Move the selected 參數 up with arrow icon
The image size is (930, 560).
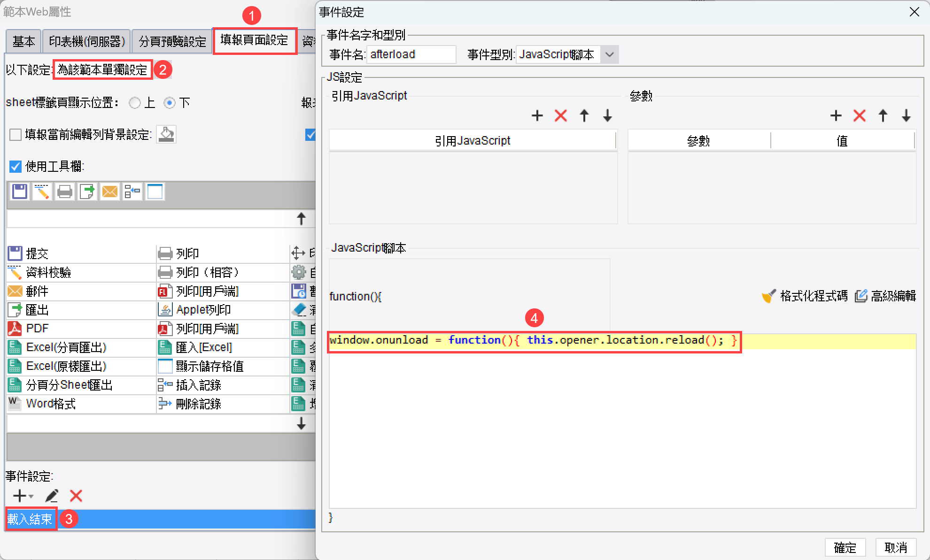pyautogui.click(x=883, y=115)
